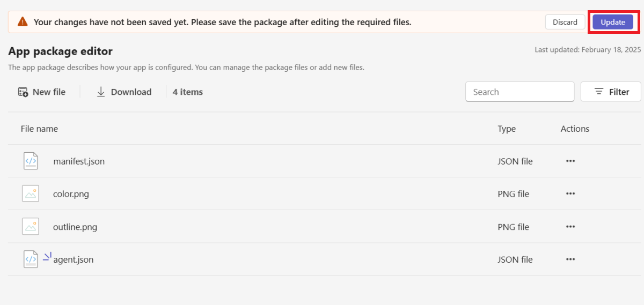644x305 pixels.
Task: Select the outline.png file name
Action: tap(75, 227)
